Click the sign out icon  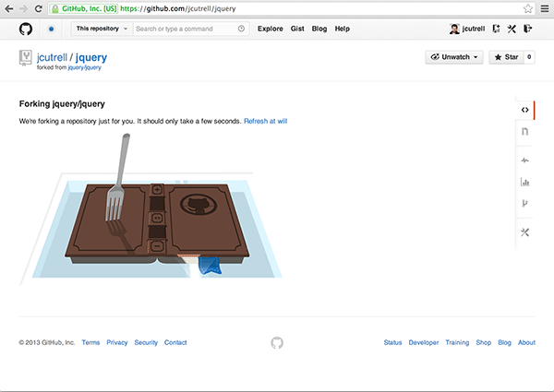tap(528, 29)
